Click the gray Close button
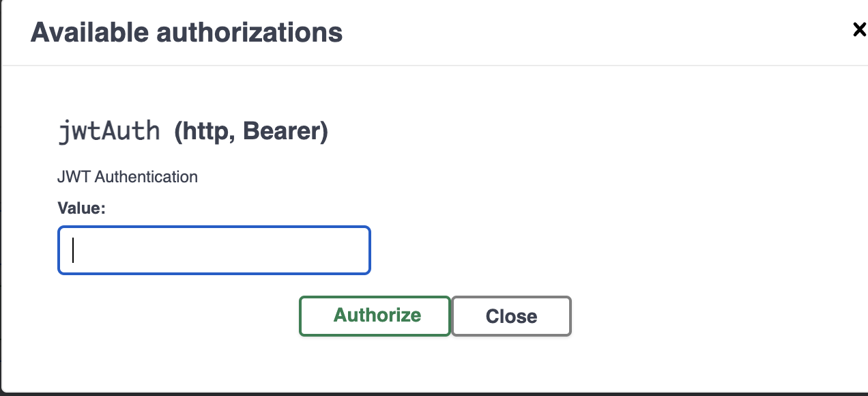 click(x=511, y=316)
